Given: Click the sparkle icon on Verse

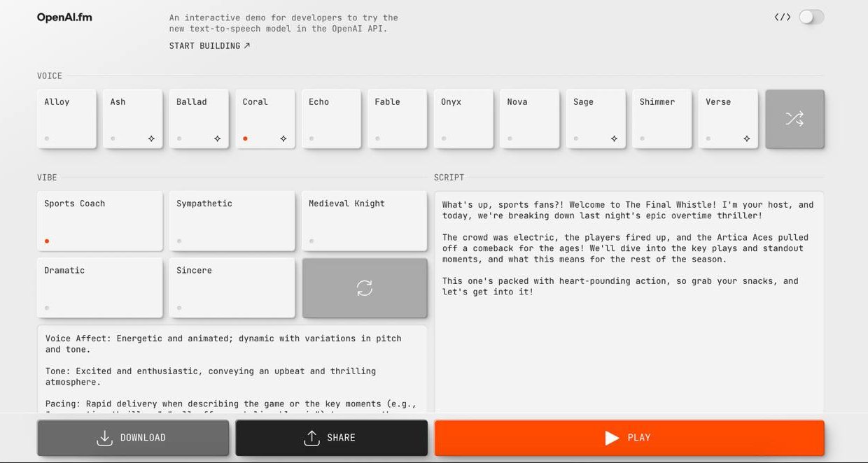Looking at the screenshot, I should tap(746, 138).
